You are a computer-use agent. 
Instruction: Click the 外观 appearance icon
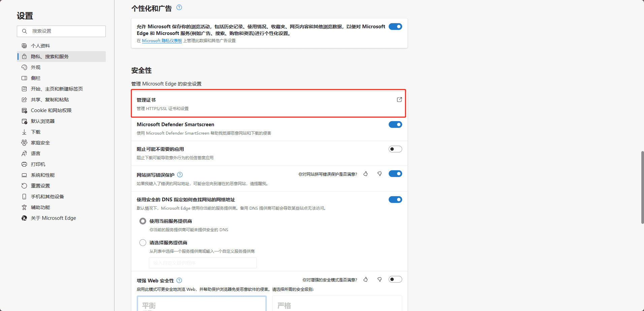[x=24, y=67]
